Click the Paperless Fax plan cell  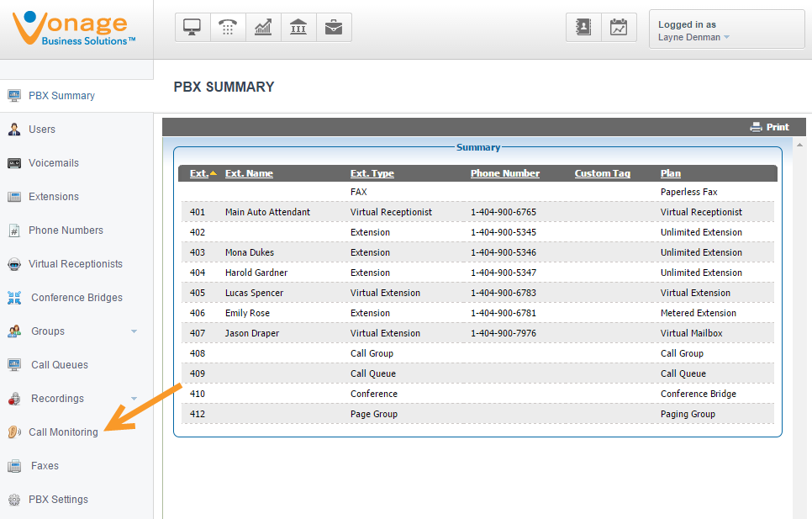(x=688, y=192)
